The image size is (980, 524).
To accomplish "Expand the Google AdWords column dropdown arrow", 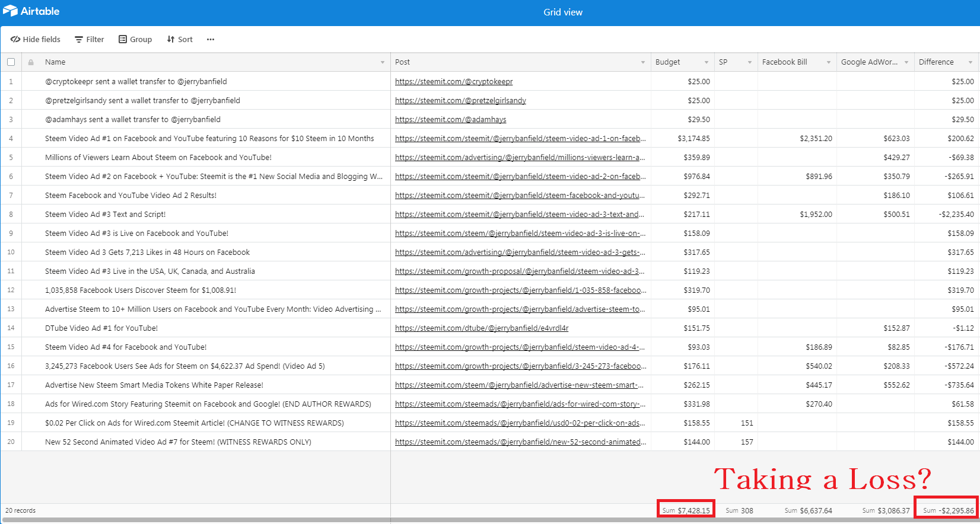I will coord(906,62).
